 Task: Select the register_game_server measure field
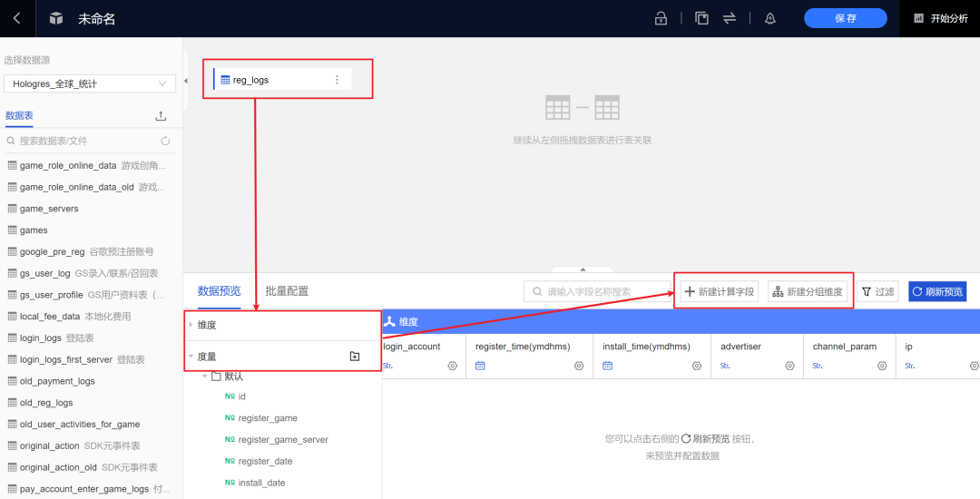pos(282,440)
